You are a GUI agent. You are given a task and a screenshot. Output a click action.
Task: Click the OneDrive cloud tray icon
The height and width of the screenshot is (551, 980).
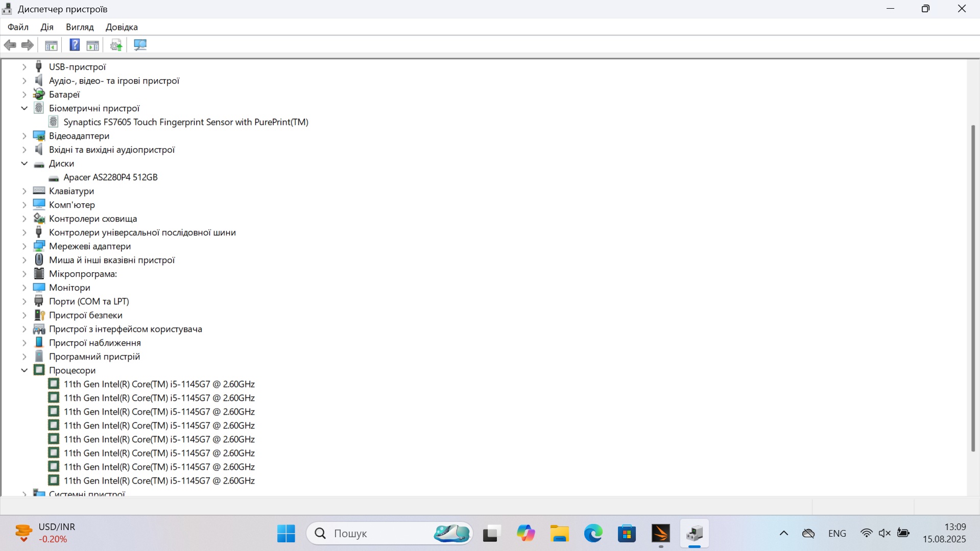[x=808, y=533]
